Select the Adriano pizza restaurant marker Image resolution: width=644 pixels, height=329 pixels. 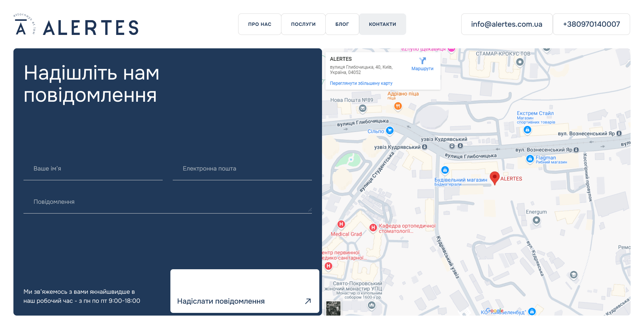398,106
